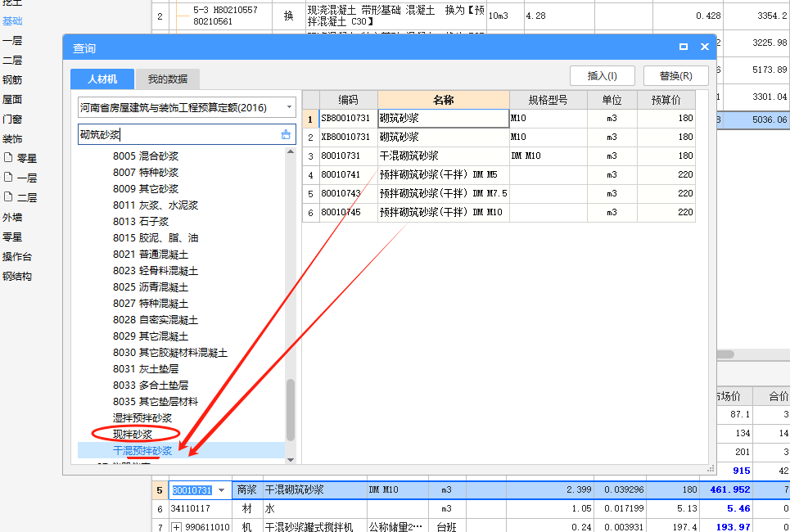Click the tree scrollbar down arrow
Viewport: 790px width, 532px height.
[x=290, y=459]
